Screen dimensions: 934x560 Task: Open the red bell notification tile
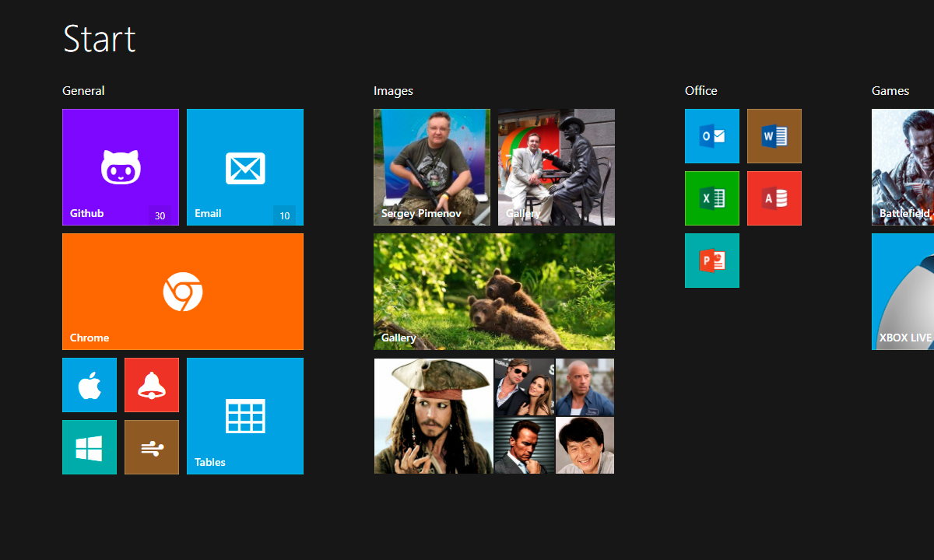152,385
